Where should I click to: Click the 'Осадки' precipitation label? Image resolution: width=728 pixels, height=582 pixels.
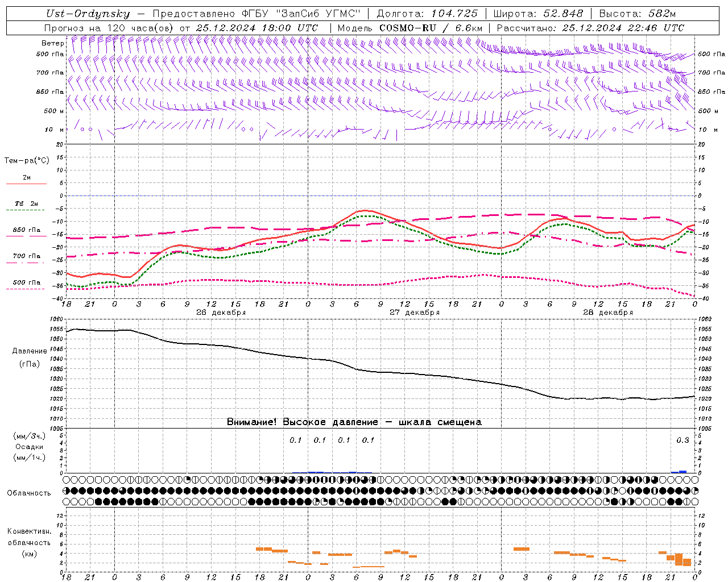(30, 447)
